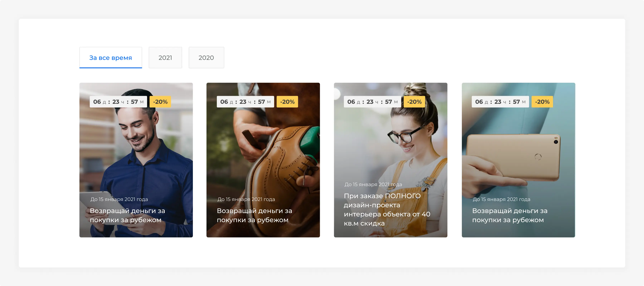Open 'Возвращай деньги' title on first card
This screenshot has height=286, width=644.
pyautogui.click(x=128, y=215)
